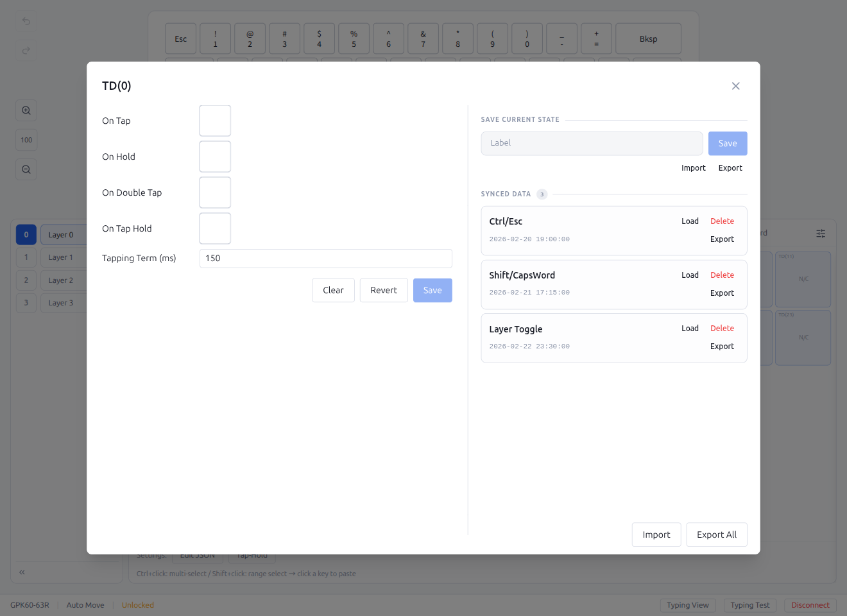The width and height of the screenshot is (847, 616).
Task: Open the Typing Test view
Action: click(749, 605)
